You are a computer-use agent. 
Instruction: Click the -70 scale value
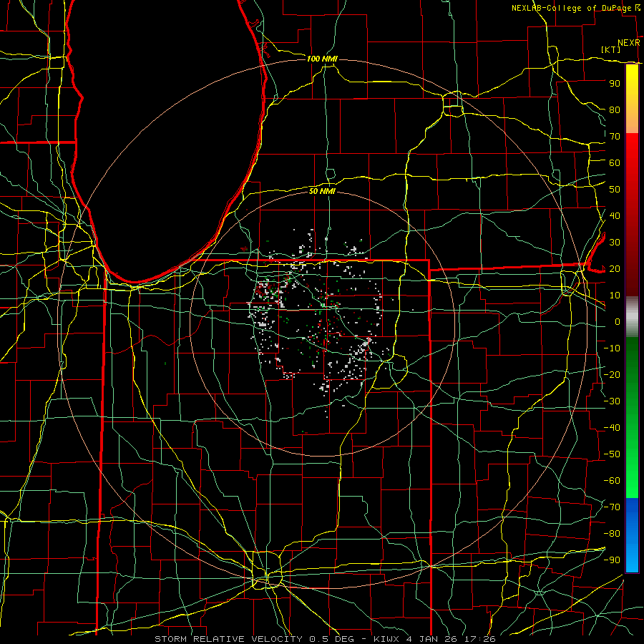click(x=612, y=507)
